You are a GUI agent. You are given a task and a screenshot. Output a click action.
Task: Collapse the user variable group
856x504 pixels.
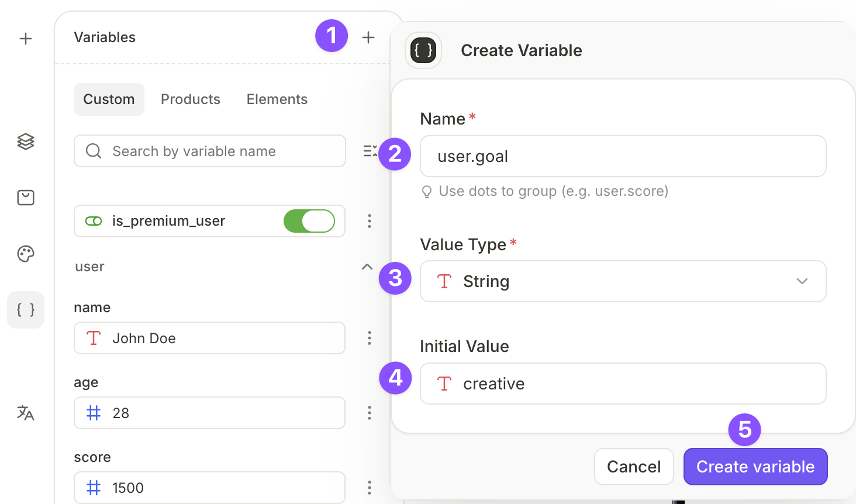367,267
